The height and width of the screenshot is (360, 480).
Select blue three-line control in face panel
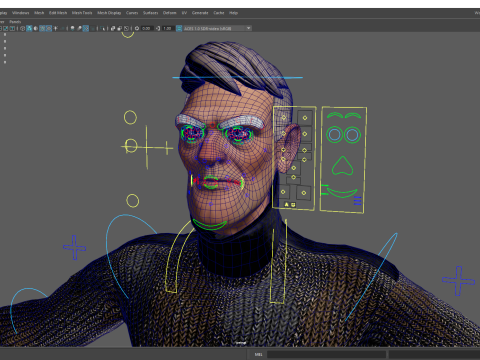[357, 201]
